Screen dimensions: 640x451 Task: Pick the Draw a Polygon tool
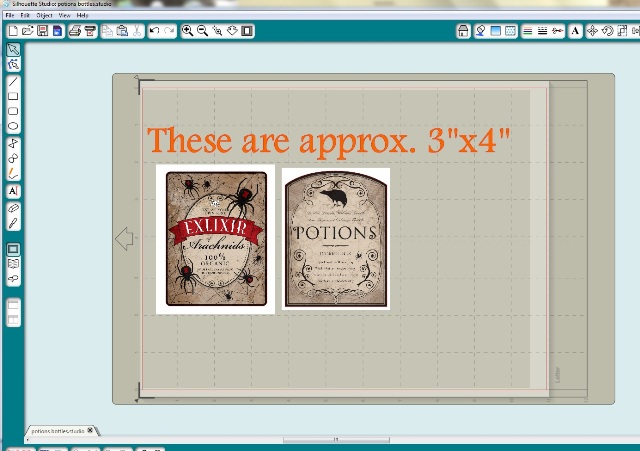point(13,143)
